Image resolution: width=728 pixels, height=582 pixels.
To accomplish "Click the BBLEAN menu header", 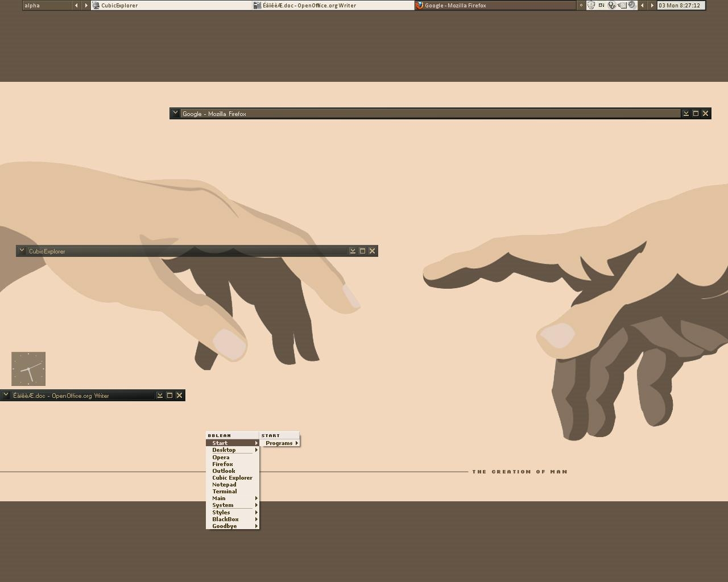I will (x=233, y=435).
